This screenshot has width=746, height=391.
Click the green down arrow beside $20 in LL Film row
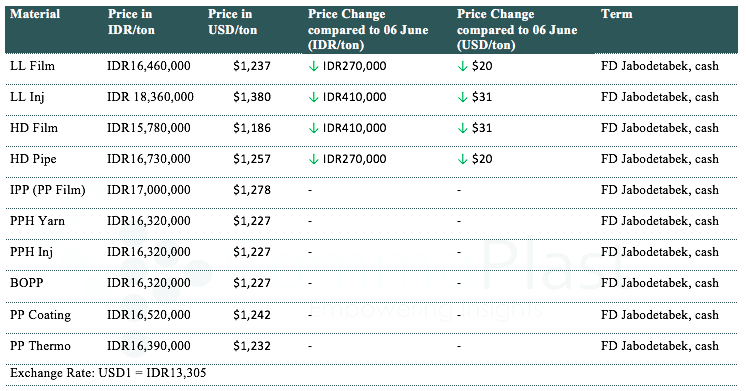(462, 67)
